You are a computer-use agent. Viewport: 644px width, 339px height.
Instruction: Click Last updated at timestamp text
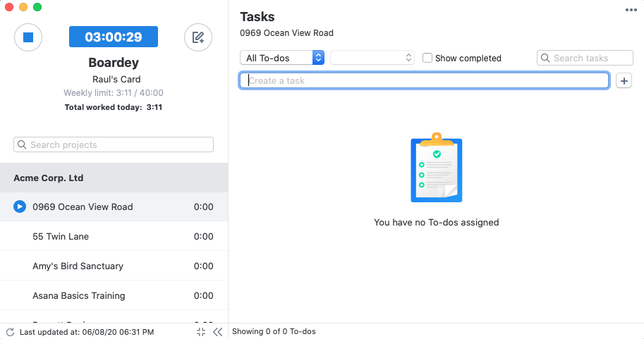pos(87,332)
